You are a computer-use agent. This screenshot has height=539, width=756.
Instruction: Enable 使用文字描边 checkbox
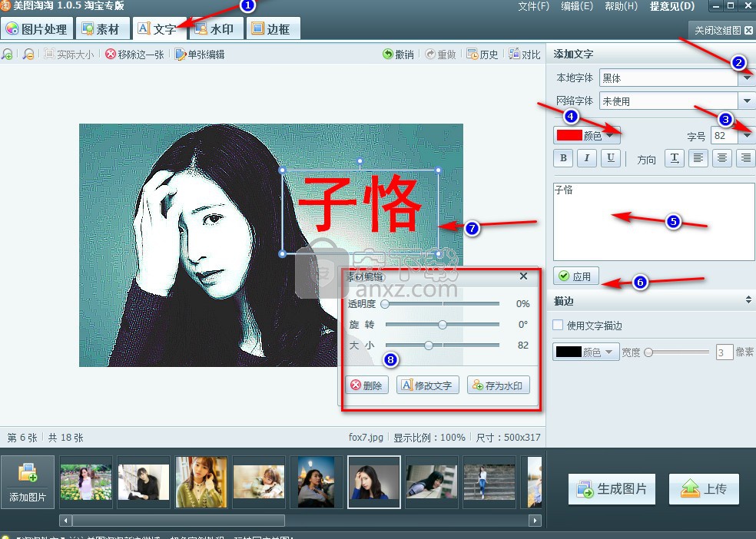(x=558, y=325)
